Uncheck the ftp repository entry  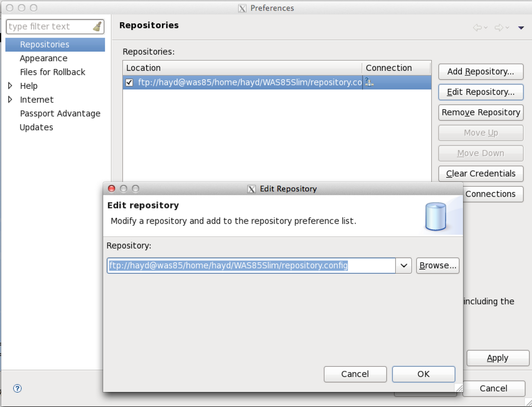129,83
